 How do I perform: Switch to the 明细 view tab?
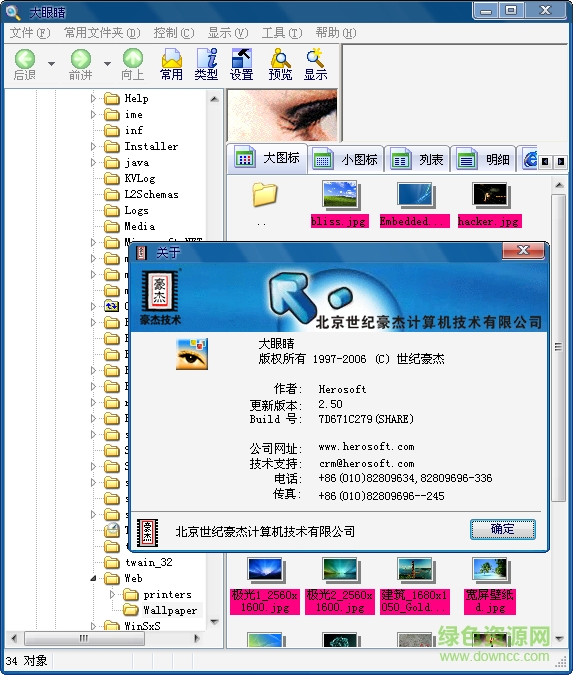(483, 160)
